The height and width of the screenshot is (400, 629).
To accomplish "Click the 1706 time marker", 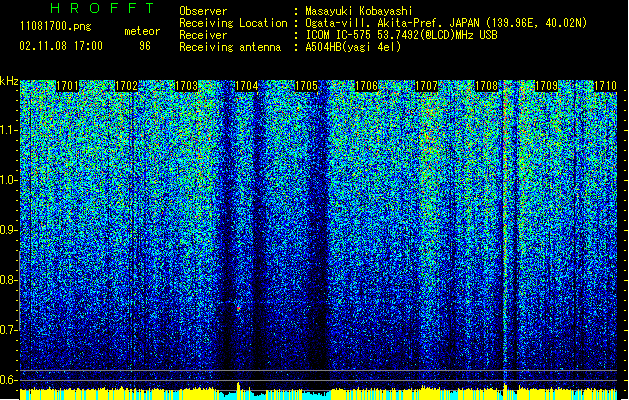I will tap(366, 86).
